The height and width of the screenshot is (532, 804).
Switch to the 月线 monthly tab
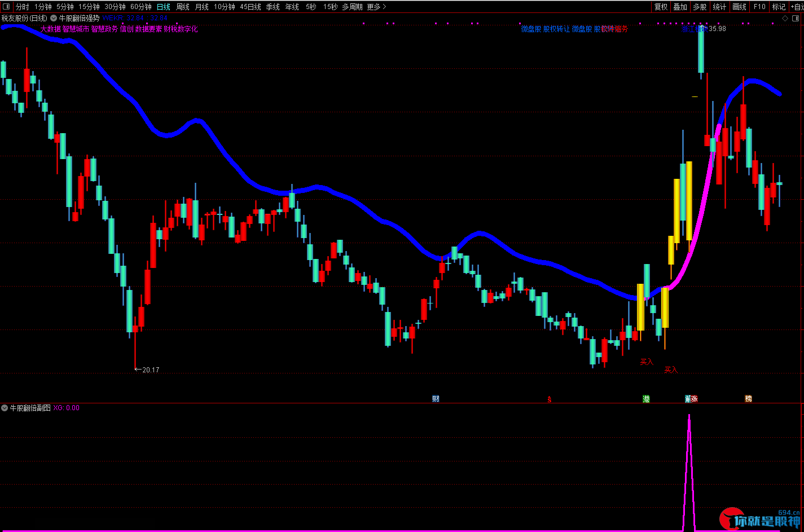click(x=201, y=7)
